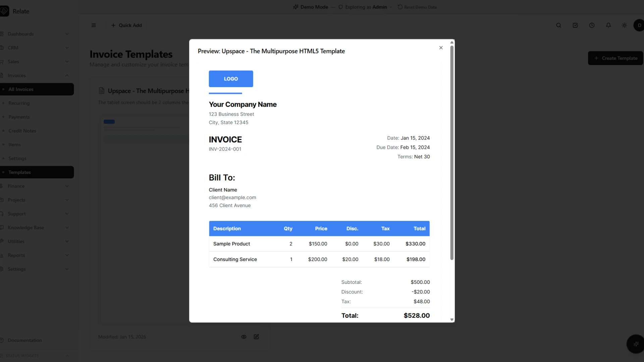Screen dimensions: 644x362
Task: Open the search icon in top bar
Action: point(558,25)
